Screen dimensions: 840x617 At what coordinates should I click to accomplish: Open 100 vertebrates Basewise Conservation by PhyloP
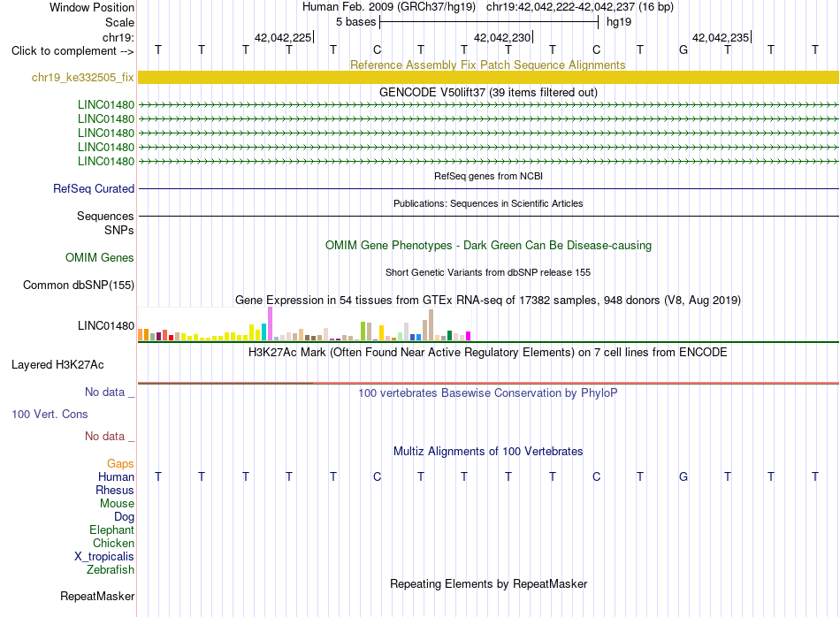tap(488, 392)
